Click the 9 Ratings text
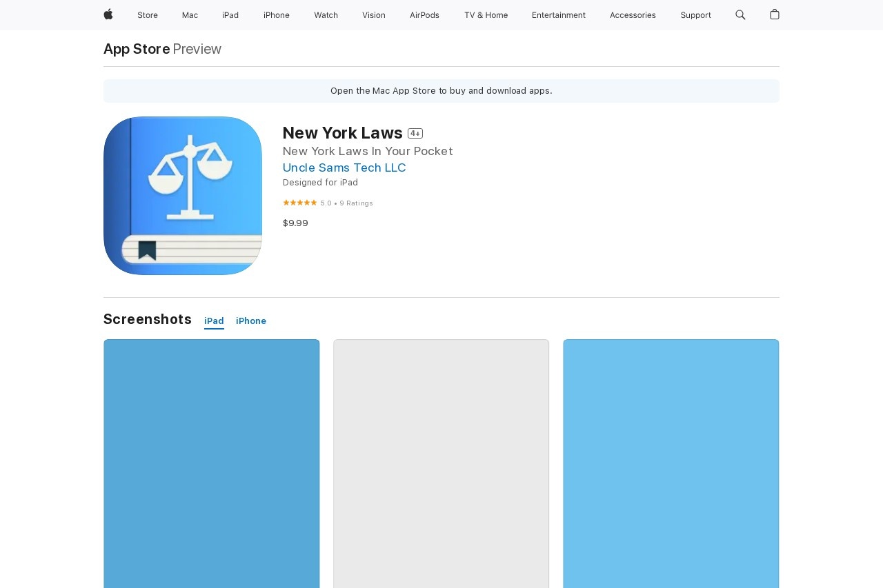 click(x=356, y=203)
